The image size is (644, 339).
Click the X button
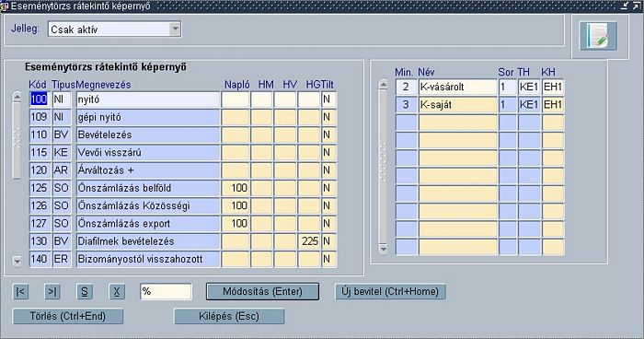point(117,292)
